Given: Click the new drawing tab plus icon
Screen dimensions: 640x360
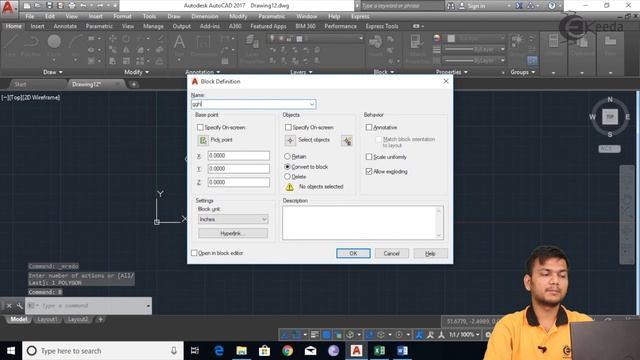Looking at the screenshot, I should 133,84.
